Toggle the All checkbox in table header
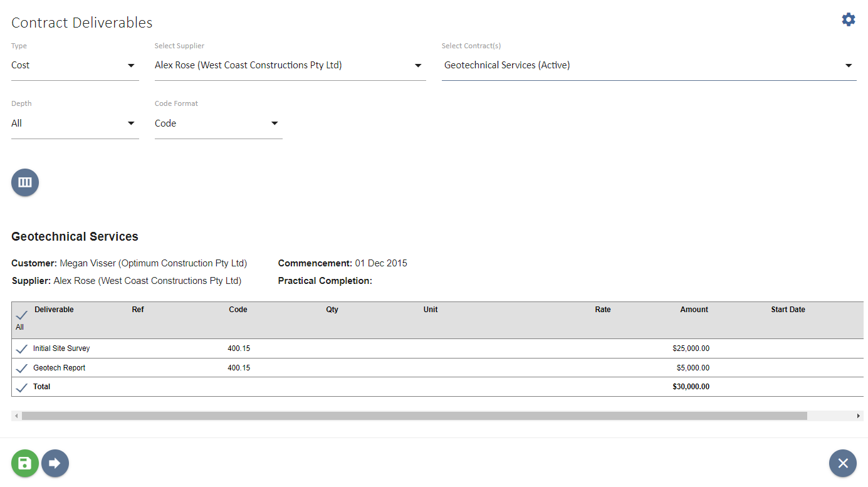Image resolution: width=868 pixels, height=487 pixels. 21,315
